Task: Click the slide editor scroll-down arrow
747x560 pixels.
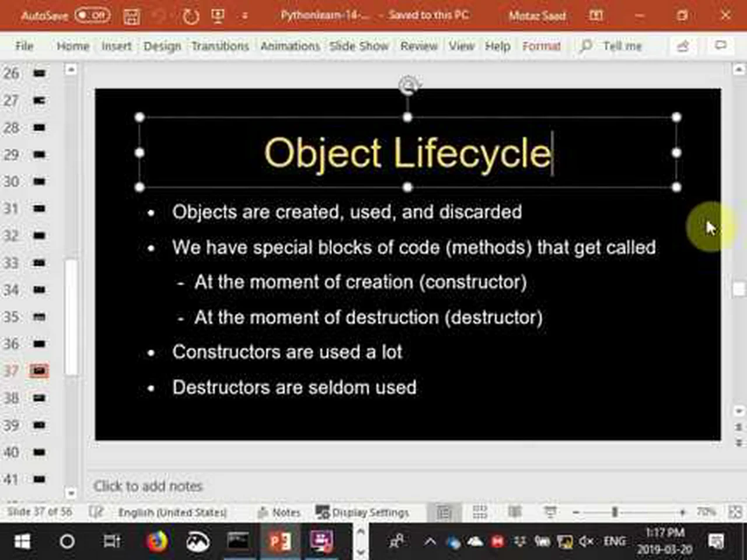Action: pyautogui.click(x=738, y=411)
